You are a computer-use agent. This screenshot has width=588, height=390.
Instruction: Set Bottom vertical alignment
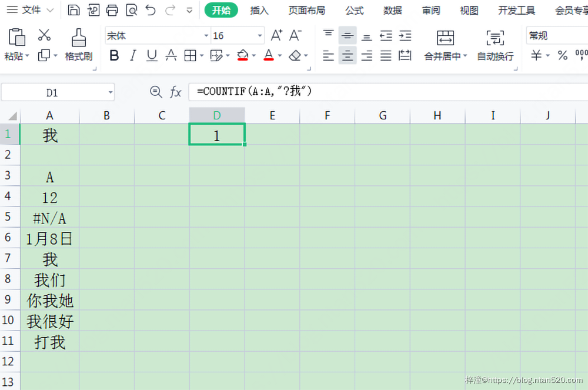366,36
